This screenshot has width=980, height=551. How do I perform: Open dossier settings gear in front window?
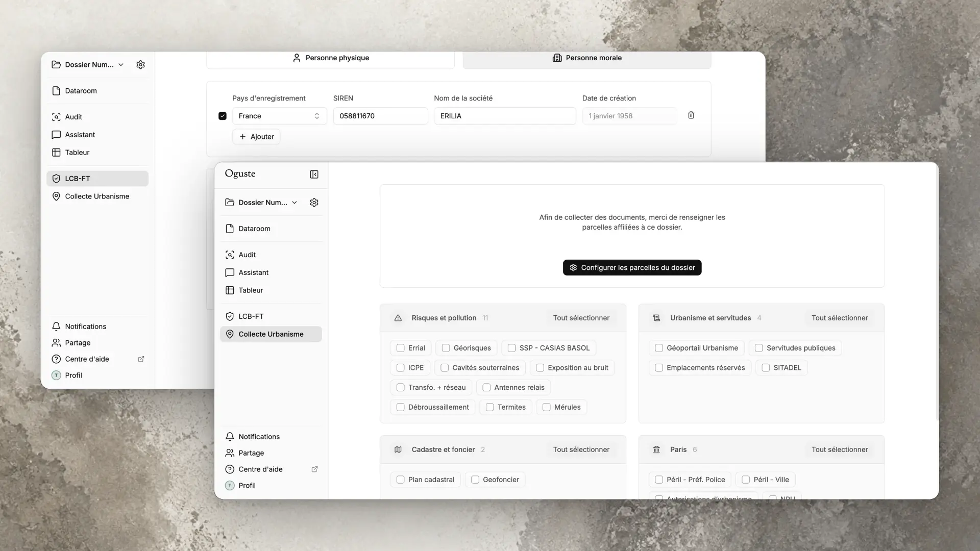point(314,203)
